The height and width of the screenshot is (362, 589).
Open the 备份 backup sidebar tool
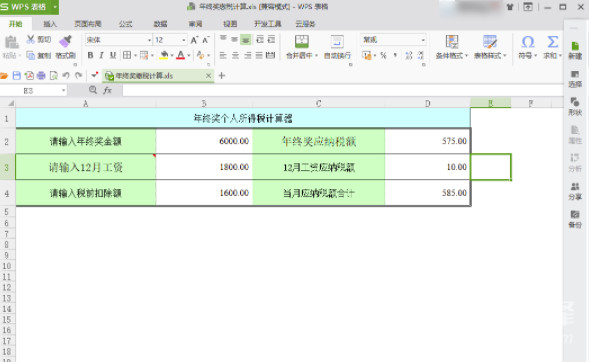pyautogui.click(x=575, y=219)
